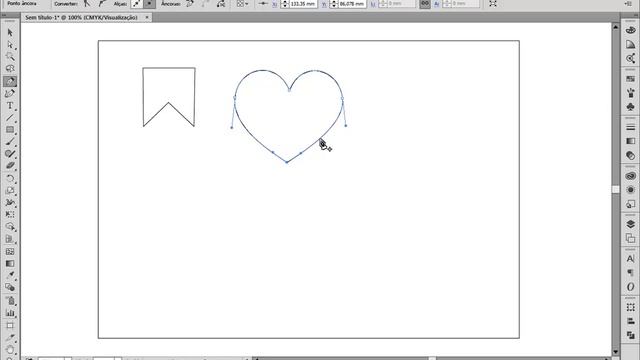This screenshot has width=640, height=360.
Task: Enable hide handles for selected anchors
Action: (150, 4)
